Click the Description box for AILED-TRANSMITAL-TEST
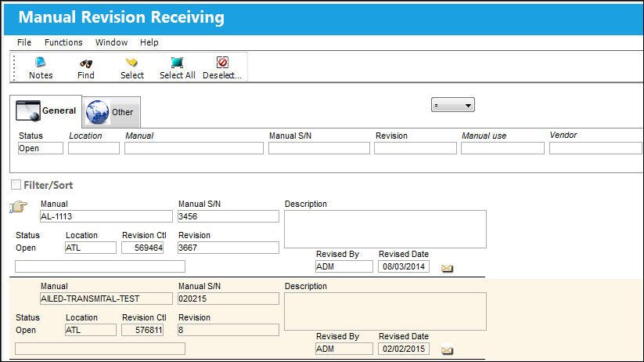 385,311
